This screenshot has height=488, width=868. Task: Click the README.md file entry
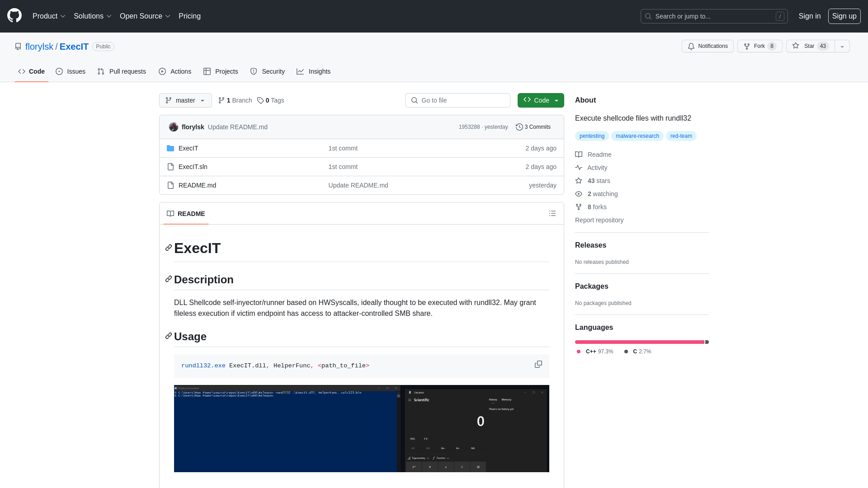tap(197, 185)
